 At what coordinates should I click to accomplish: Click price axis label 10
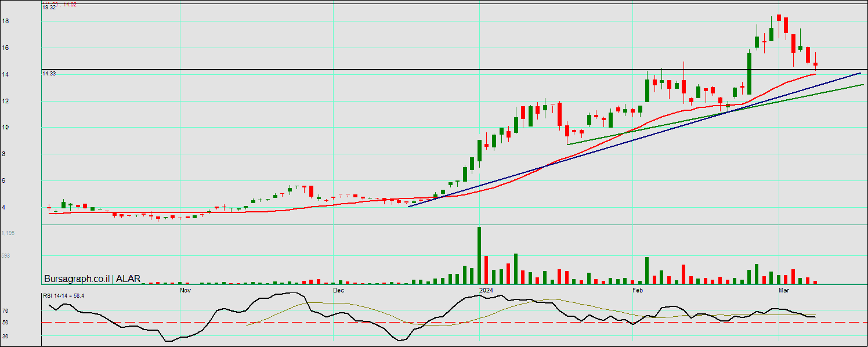(5, 128)
